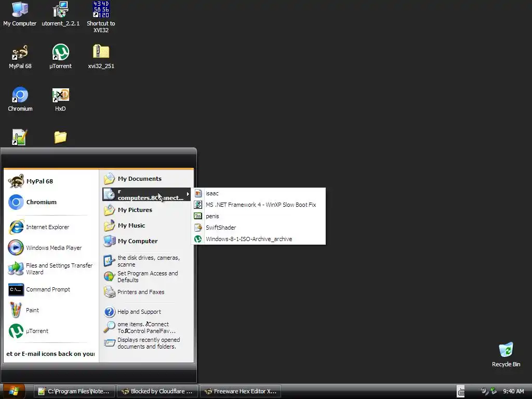Open Help and Support

[x=147, y=312]
